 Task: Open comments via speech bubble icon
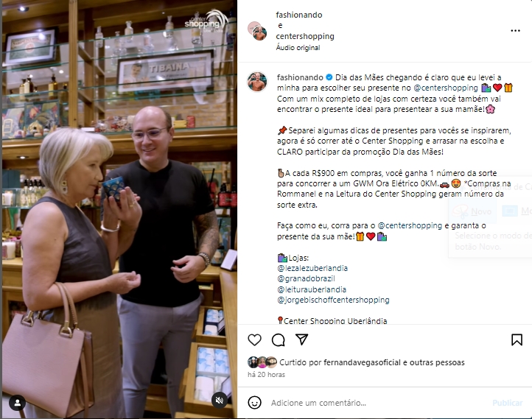pos(279,339)
